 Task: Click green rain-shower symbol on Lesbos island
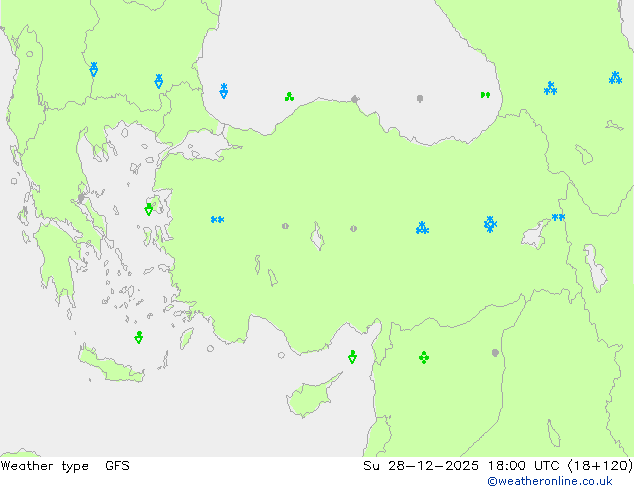tap(148, 209)
